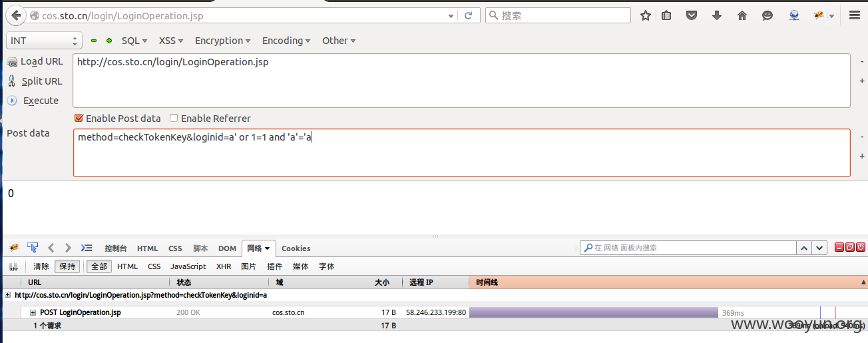Click the Load URL icon
868x343 pixels.
tap(12, 62)
